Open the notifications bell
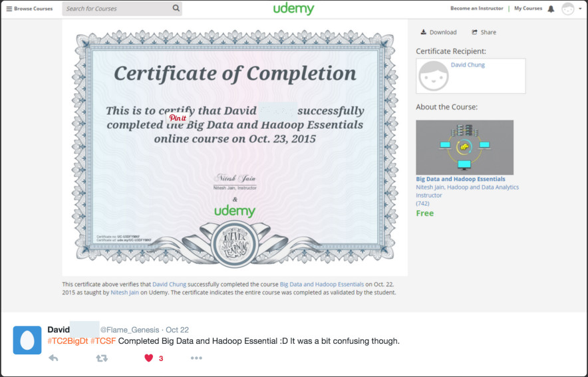Viewport: 588px width, 377px height. click(x=551, y=9)
